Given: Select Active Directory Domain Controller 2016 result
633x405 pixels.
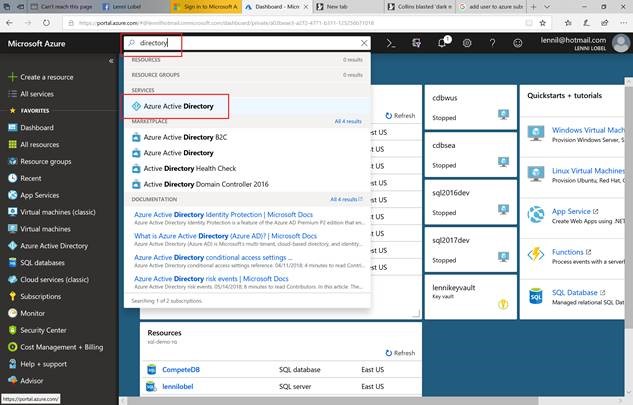Looking at the screenshot, I should 200,184.
